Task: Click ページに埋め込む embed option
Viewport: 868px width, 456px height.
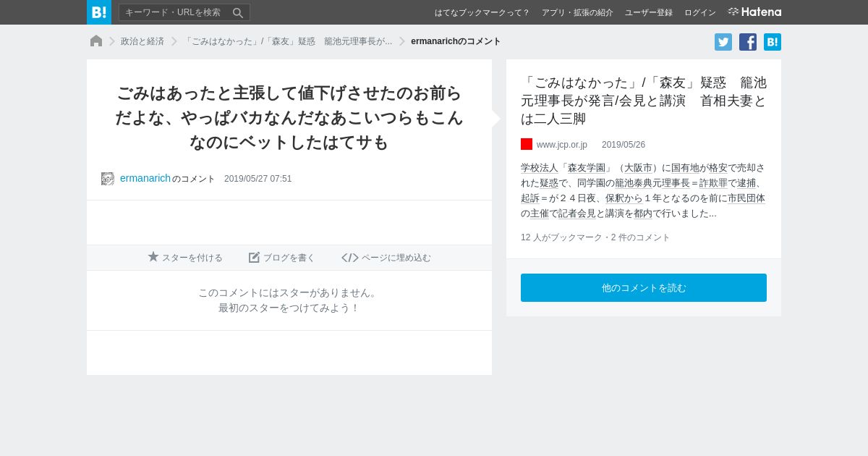Action: click(386, 257)
